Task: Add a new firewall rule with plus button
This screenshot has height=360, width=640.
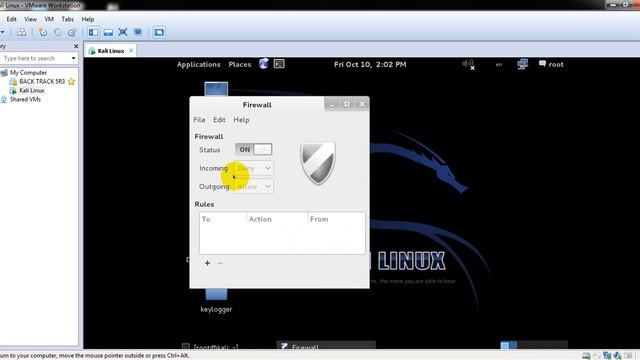Action: pyautogui.click(x=207, y=263)
